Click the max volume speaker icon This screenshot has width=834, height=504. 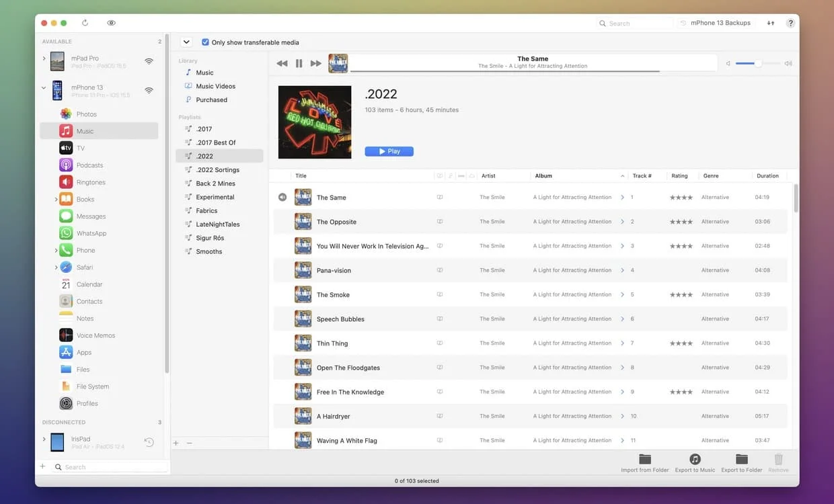tap(788, 63)
